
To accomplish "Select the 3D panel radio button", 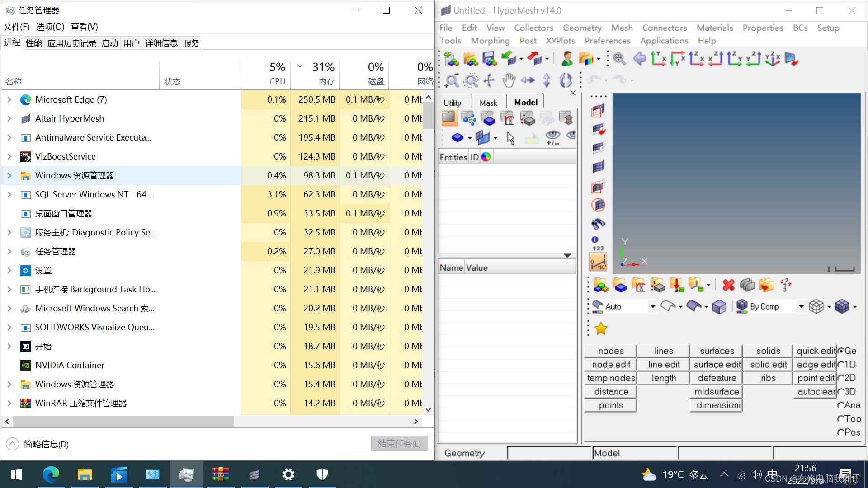I will point(841,392).
